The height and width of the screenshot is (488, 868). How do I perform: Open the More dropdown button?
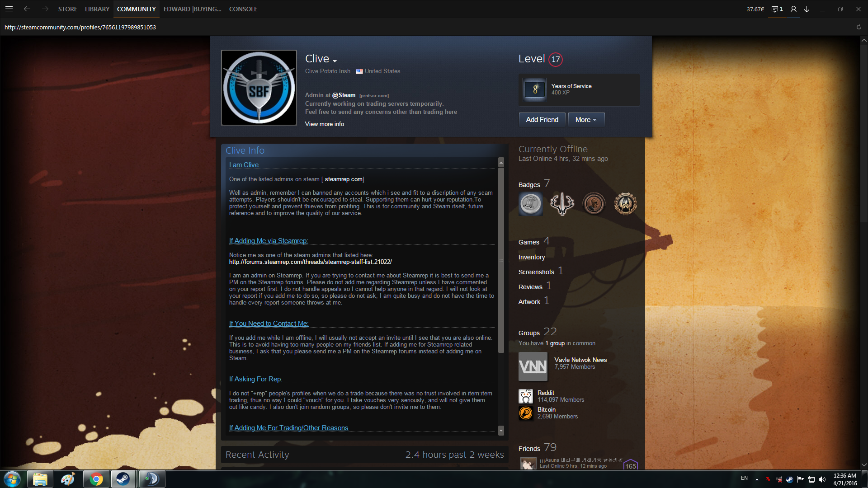586,120
